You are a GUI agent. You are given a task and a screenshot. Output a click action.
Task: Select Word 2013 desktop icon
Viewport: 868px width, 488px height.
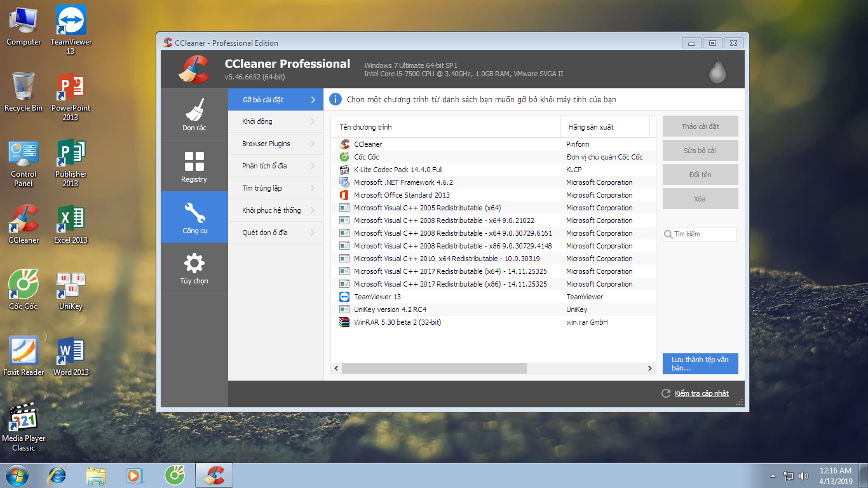pos(71,356)
